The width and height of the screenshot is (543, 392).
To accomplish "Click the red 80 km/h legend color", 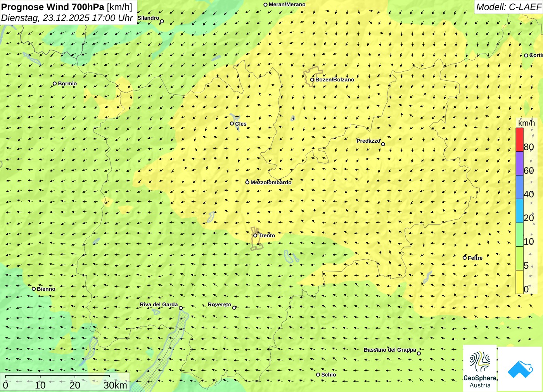I will pos(519,140).
